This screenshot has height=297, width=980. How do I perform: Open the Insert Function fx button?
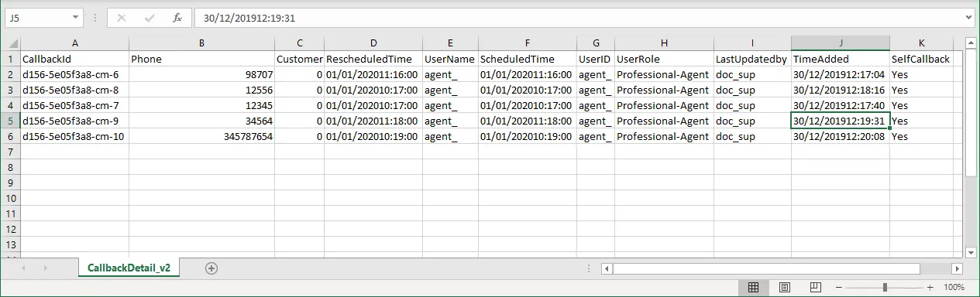(177, 17)
